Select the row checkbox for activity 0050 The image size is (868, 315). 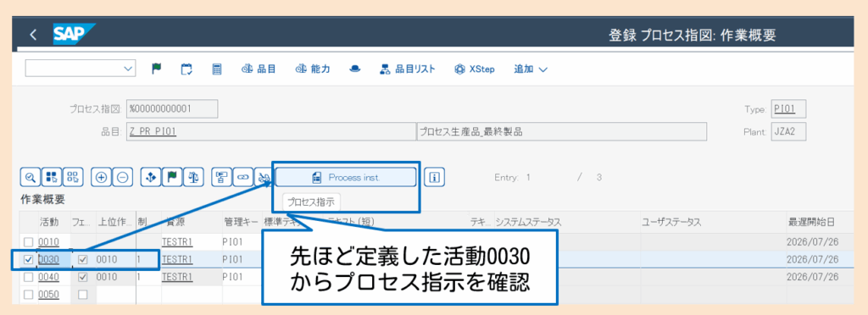click(x=28, y=295)
